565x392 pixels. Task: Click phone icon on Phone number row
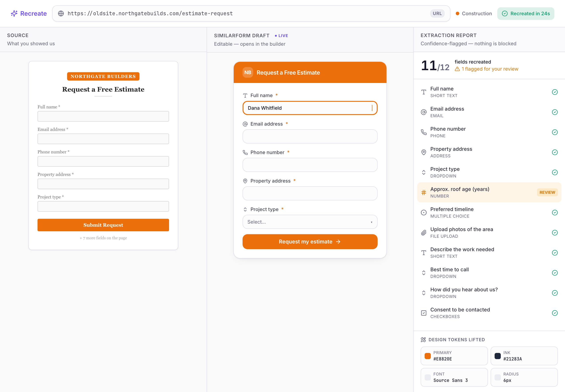coord(424,132)
